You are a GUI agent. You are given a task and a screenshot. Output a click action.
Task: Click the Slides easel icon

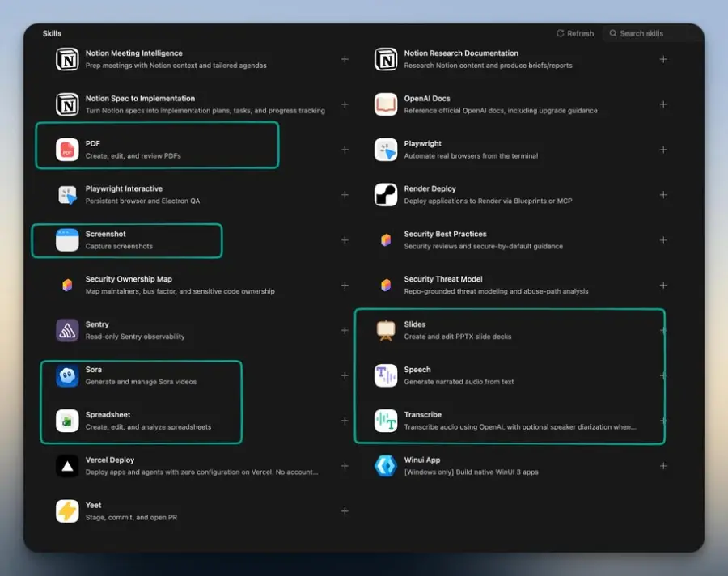click(x=386, y=330)
